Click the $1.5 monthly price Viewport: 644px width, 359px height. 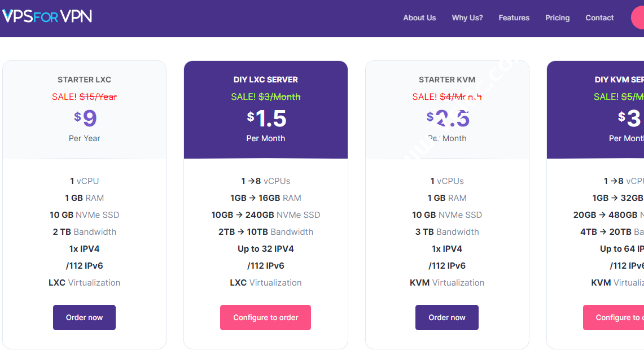point(265,117)
